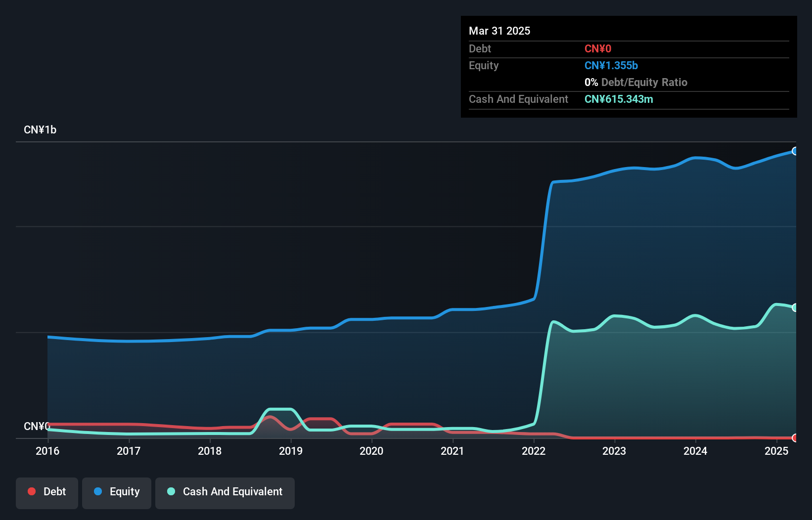Screen dimensions: 812x520
Task: Click the 2024 x-axis label
Action: click(695, 451)
